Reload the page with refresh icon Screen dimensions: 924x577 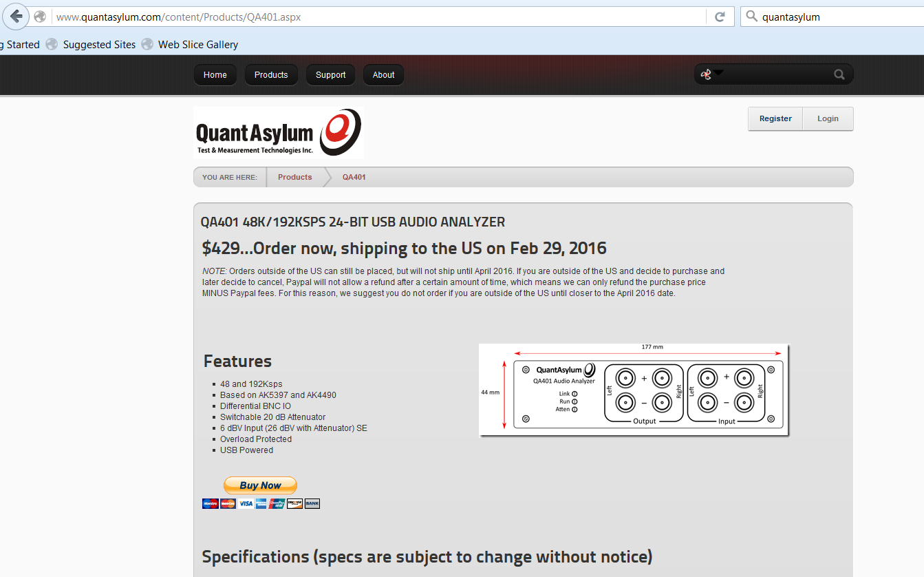click(720, 17)
